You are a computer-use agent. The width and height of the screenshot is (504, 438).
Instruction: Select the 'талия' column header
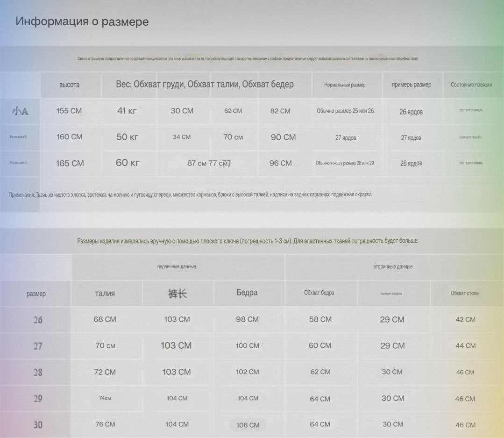point(105,294)
